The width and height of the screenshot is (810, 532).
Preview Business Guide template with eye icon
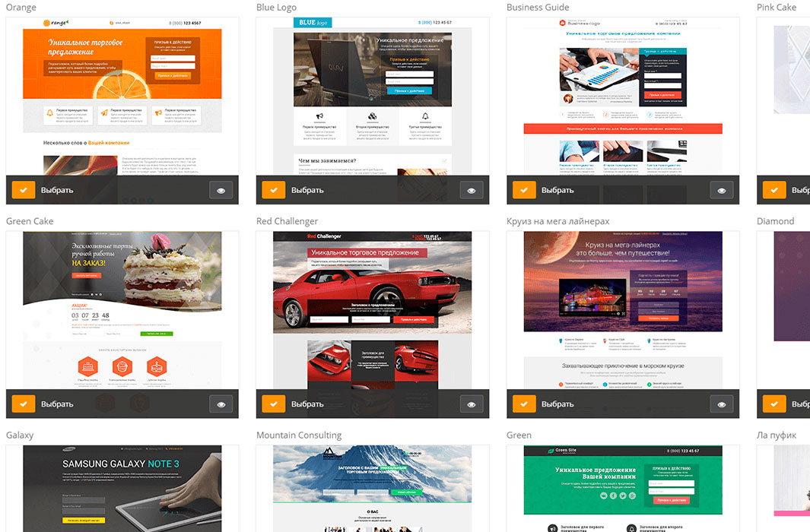(x=722, y=191)
